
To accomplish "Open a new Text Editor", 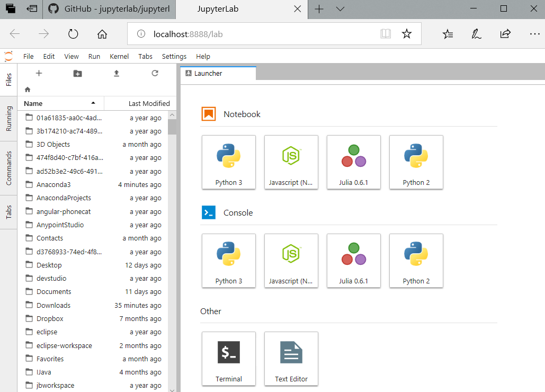I will pos(291,359).
